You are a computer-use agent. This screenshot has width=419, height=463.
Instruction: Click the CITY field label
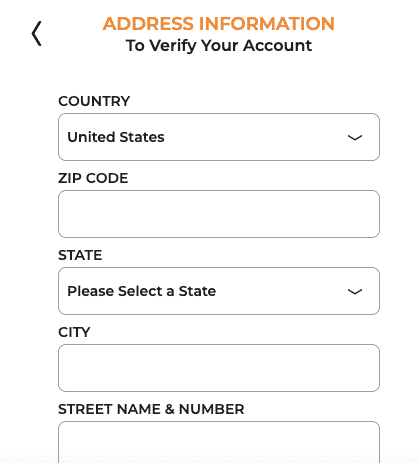(74, 332)
